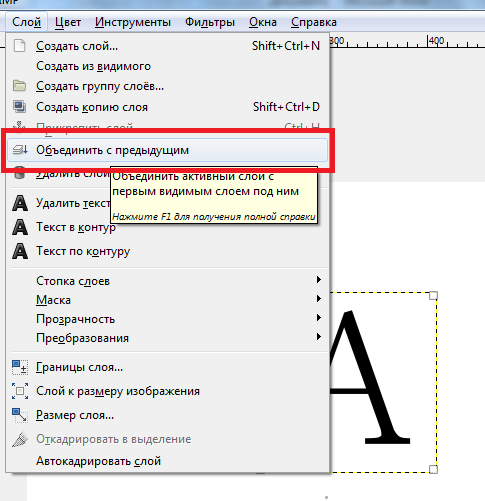Screen dimensions: 485x501
Task: Click the merge down layers icon
Action: tap(20, 150)
